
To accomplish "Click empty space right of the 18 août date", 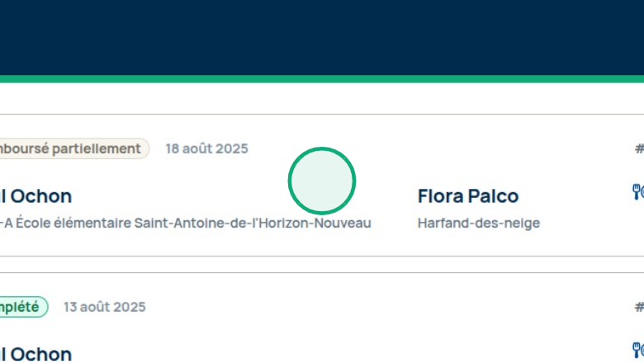I will click(x=413, y=148).
